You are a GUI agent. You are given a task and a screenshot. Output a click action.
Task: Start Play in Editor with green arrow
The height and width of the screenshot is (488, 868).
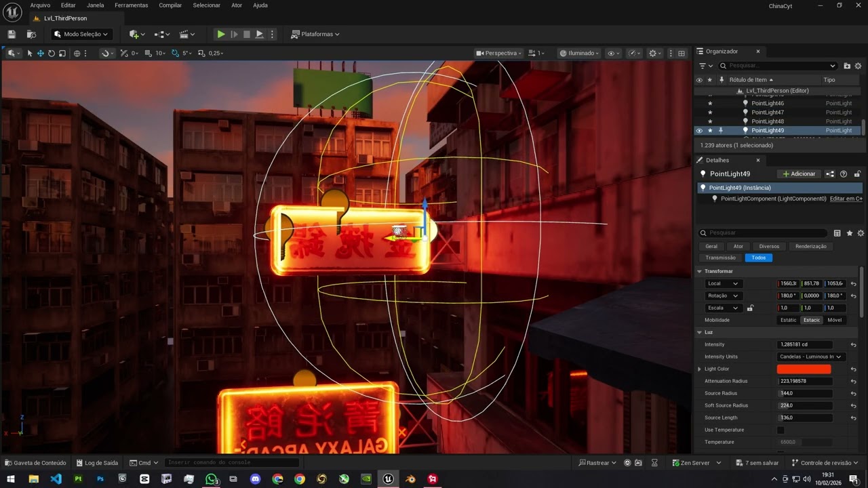pos(221,34)
